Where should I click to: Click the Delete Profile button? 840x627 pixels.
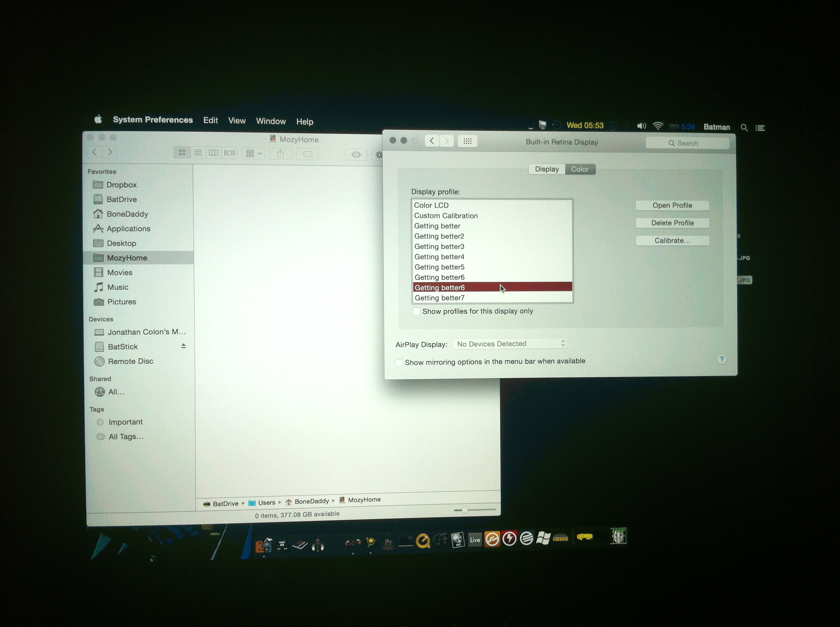coord(672,223)
